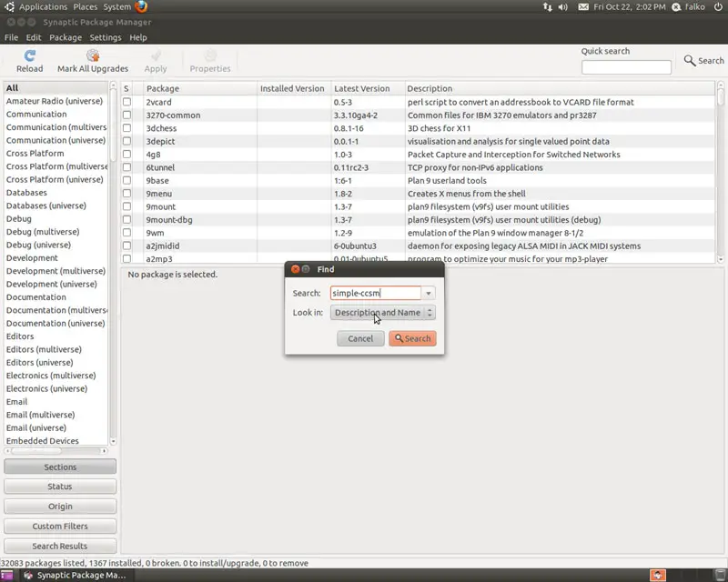The height and width of the screenshot is (582, 728).
Task: Mark the 9base package checkbox
Action: click(x=126, y=180)
